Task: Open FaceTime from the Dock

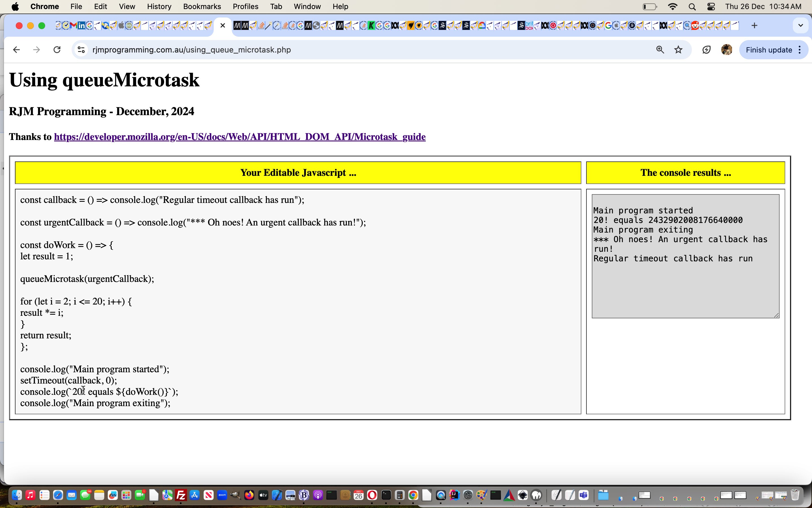Action: (140, 495)
